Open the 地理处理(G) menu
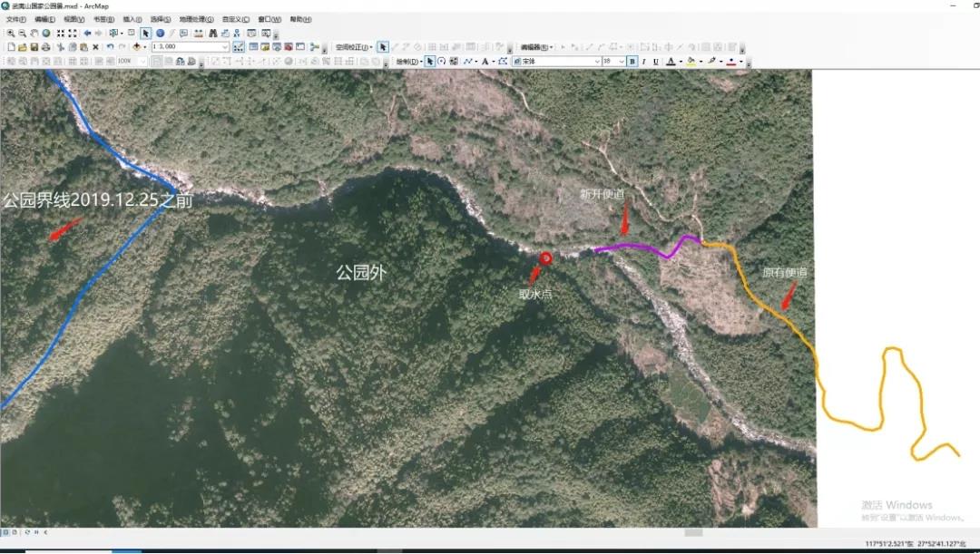Screen dimensions: 980x554 [x=196, y=19]
